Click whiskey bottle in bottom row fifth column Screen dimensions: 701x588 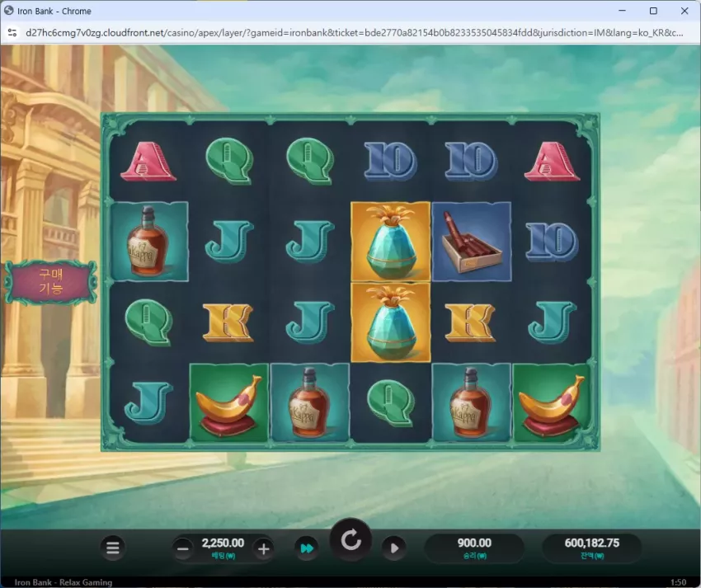pyautogui.click(x=471, y=402)
